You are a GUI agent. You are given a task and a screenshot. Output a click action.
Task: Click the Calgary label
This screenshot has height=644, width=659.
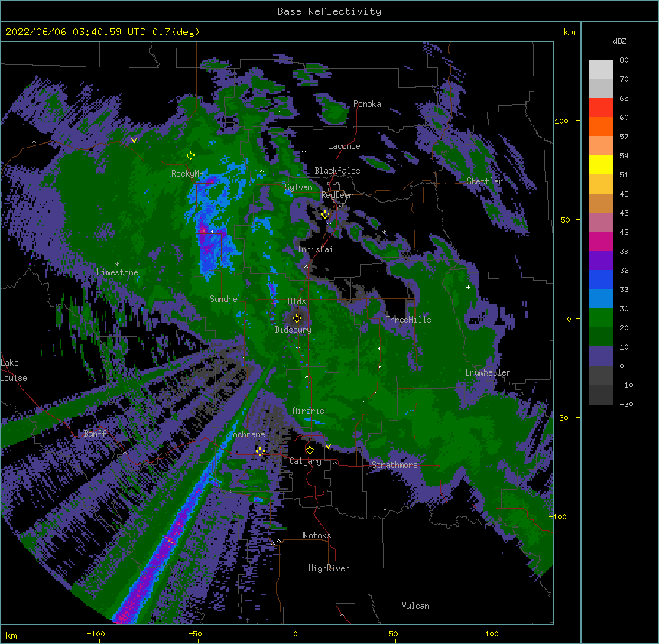pos(306,461)
